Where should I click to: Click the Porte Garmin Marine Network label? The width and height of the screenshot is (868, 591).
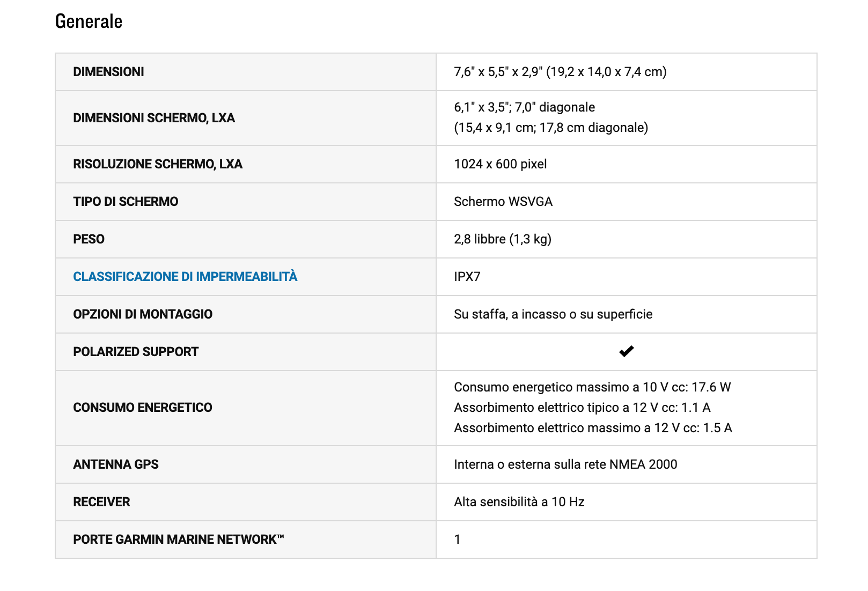pyautogui.click(x=179, y=540)
